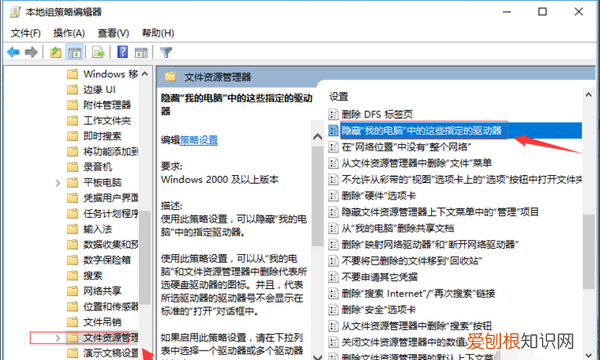Click the policy icon beside 不要申请其它凭据
Image resolution: width=600 pixels, height=360 pixels.
[x=333, y=277]
